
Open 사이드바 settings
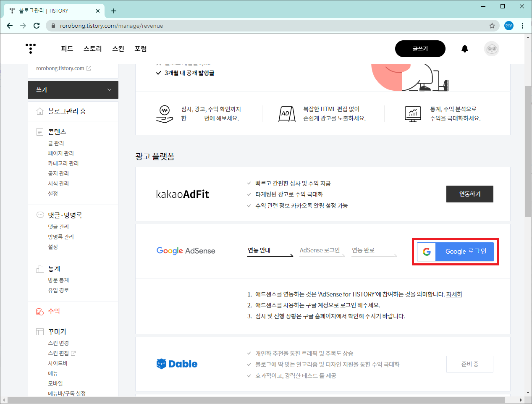58,363
